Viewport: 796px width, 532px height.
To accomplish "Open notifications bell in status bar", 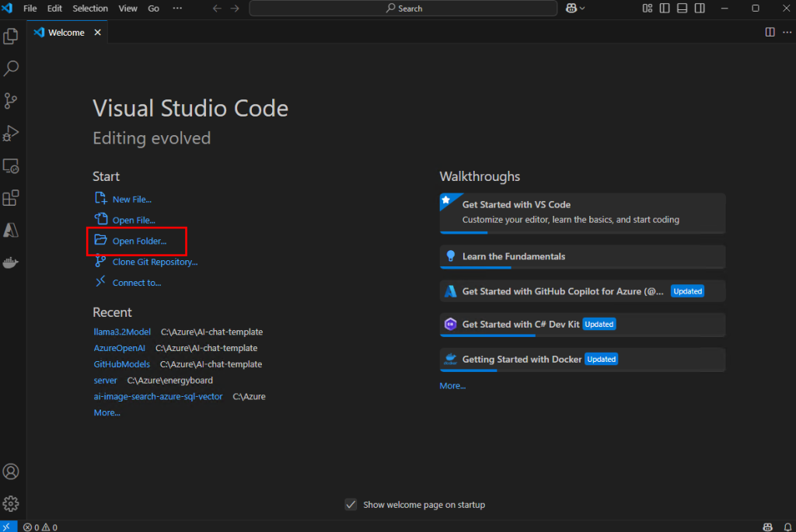I will pos(787,527).
